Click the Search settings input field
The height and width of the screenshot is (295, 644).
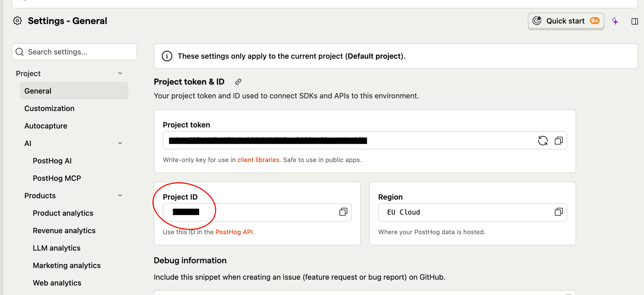click(x=74, y=52)
